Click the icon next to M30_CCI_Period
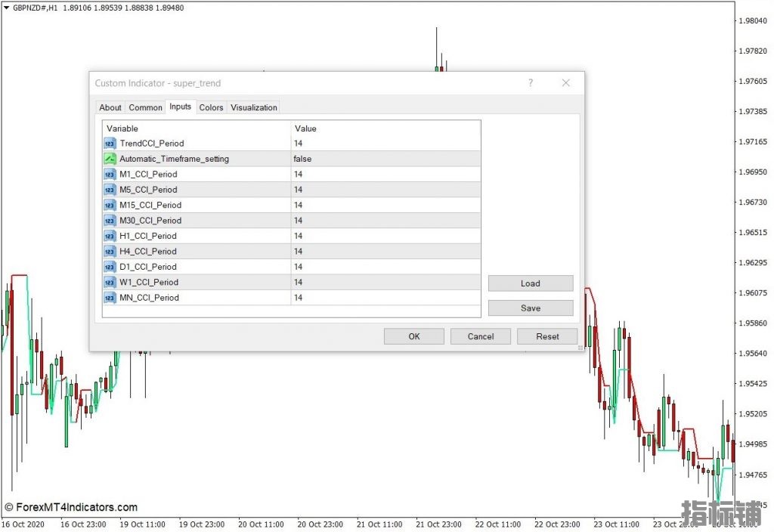The height and width of the screenshot is (532, 774). pos(110,221)
